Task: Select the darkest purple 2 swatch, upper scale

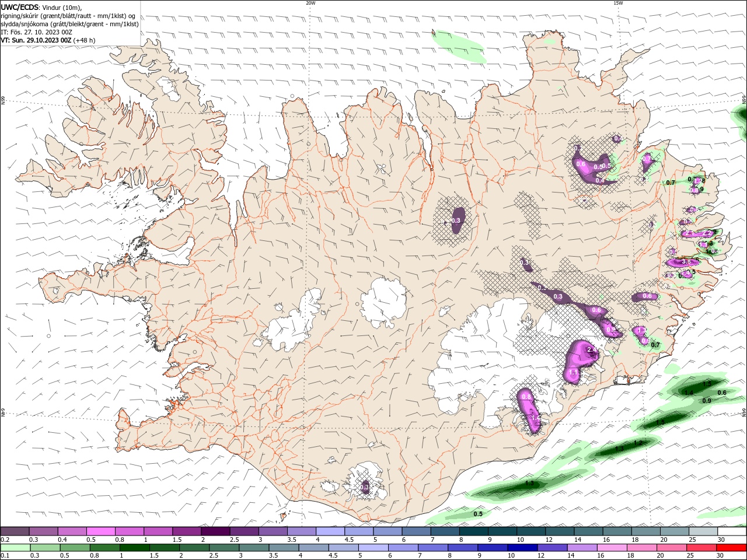Action: tap(215, 531)
